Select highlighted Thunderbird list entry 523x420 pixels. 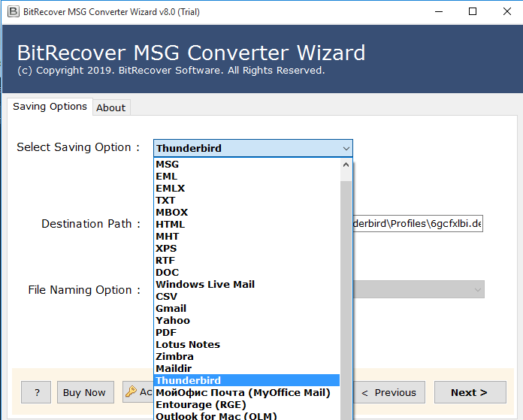tap(246, 380)
